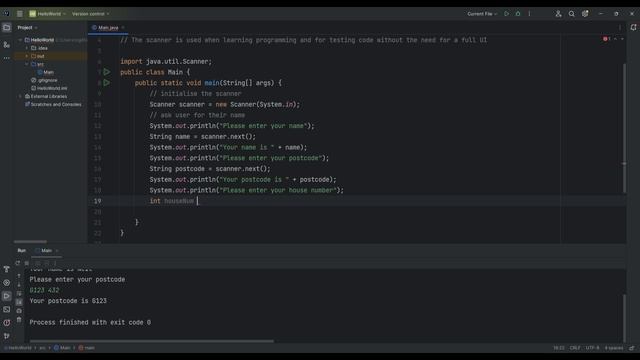Open Build tool window hammer icon
The image size is (640, 360).
7,269
